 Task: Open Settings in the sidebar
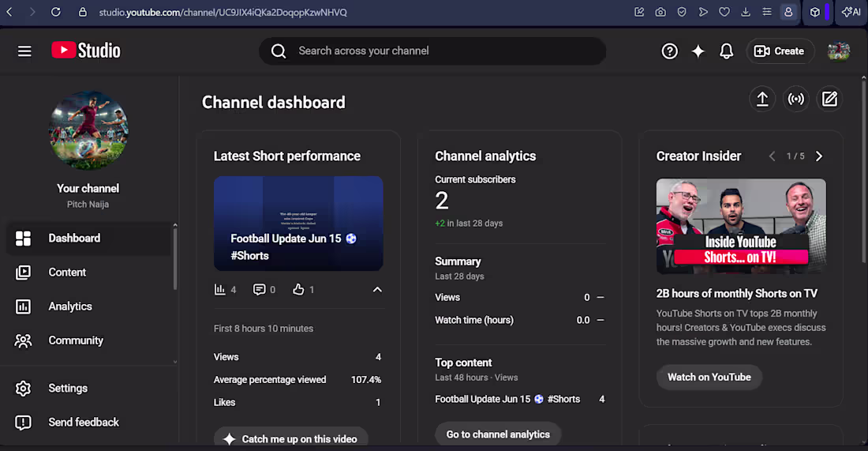coord(88,389)
